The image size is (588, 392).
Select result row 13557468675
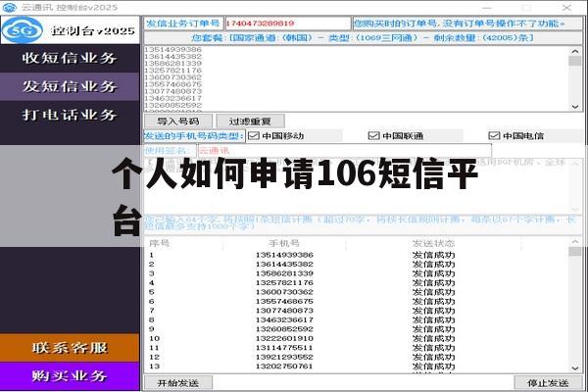point(357,301)
